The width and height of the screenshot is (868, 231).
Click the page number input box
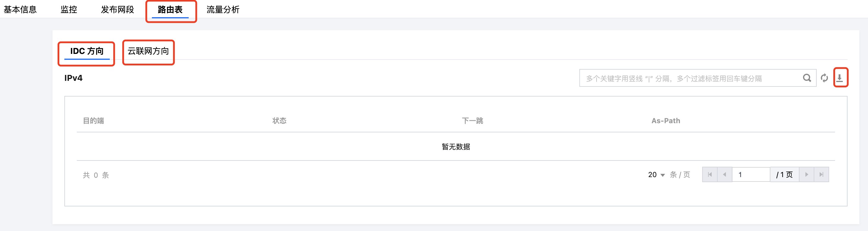click(751, 174)
